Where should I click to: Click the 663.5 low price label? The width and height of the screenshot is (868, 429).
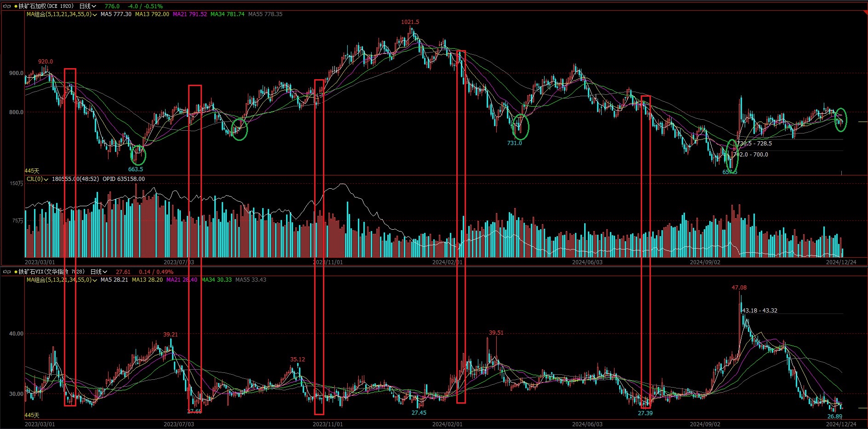click(x=136, y=169)
